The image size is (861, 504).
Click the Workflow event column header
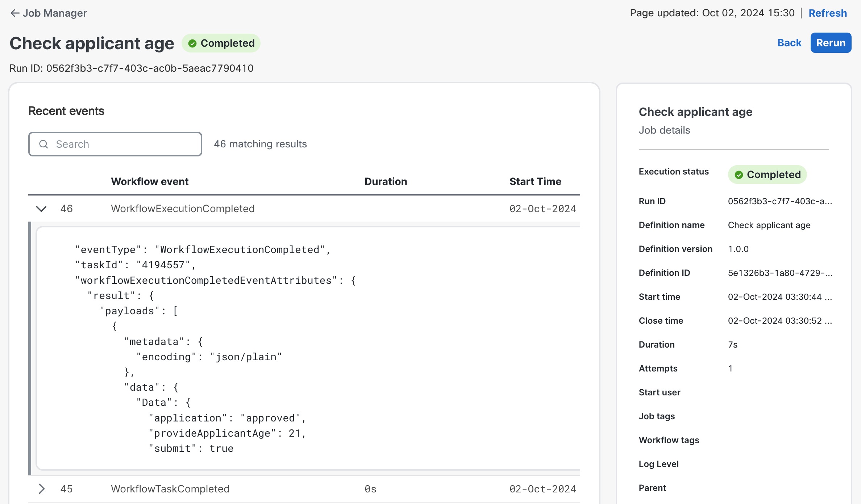click(150, 181)
